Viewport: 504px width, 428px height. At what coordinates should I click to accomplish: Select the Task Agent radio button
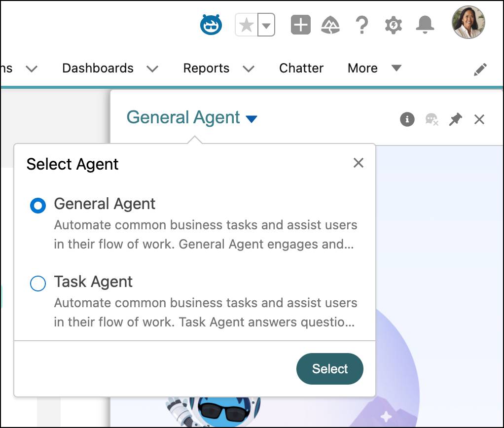[38, 284]
